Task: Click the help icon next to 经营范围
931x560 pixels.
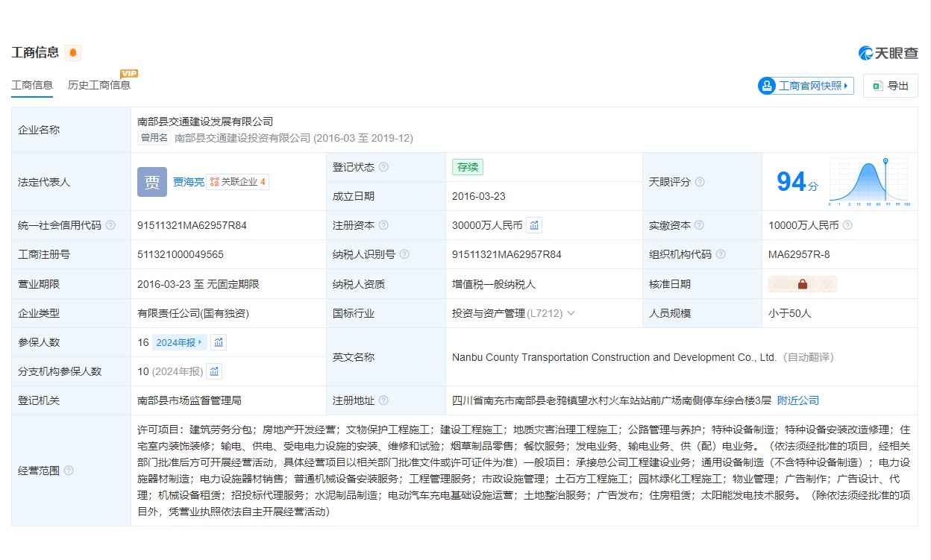Action: coord(69,471)
